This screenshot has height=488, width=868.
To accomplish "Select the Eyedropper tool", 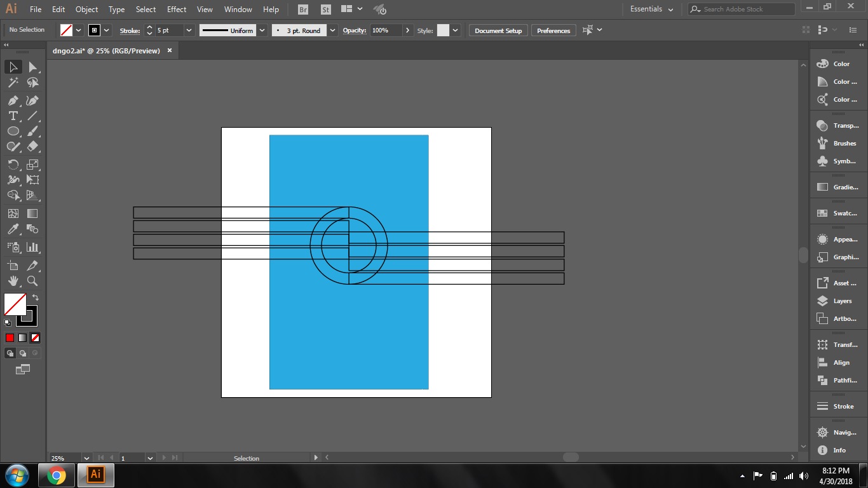I will (13, 229).
